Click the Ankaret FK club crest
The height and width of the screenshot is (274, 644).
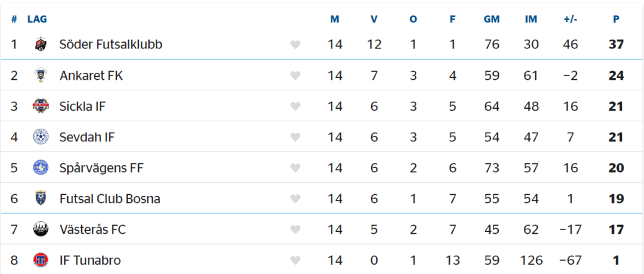[40, 75]
